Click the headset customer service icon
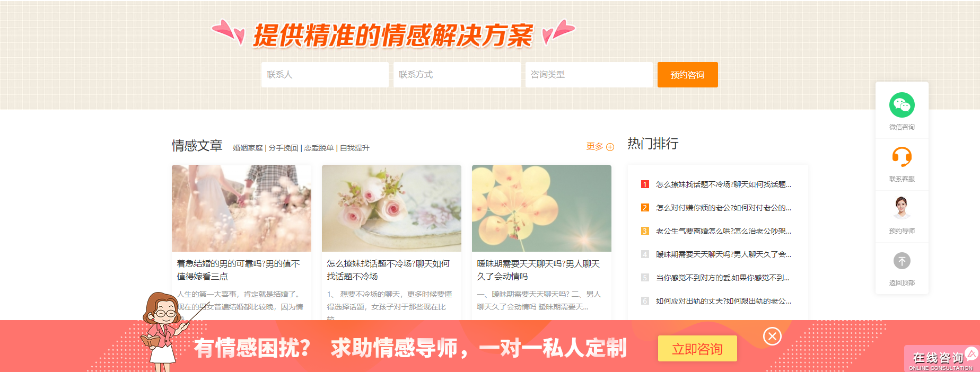 pos(902,157)
